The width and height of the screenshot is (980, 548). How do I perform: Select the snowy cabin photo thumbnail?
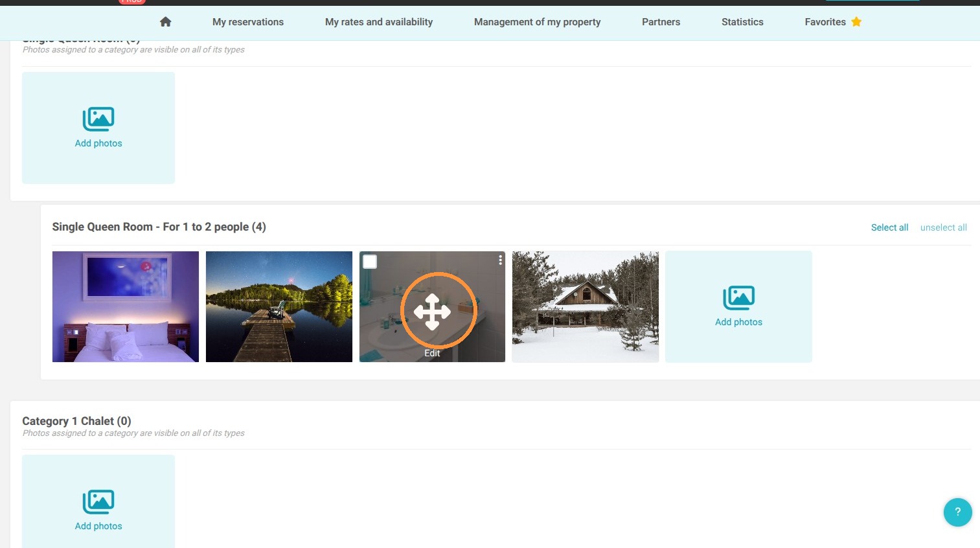tap(586, 306)
